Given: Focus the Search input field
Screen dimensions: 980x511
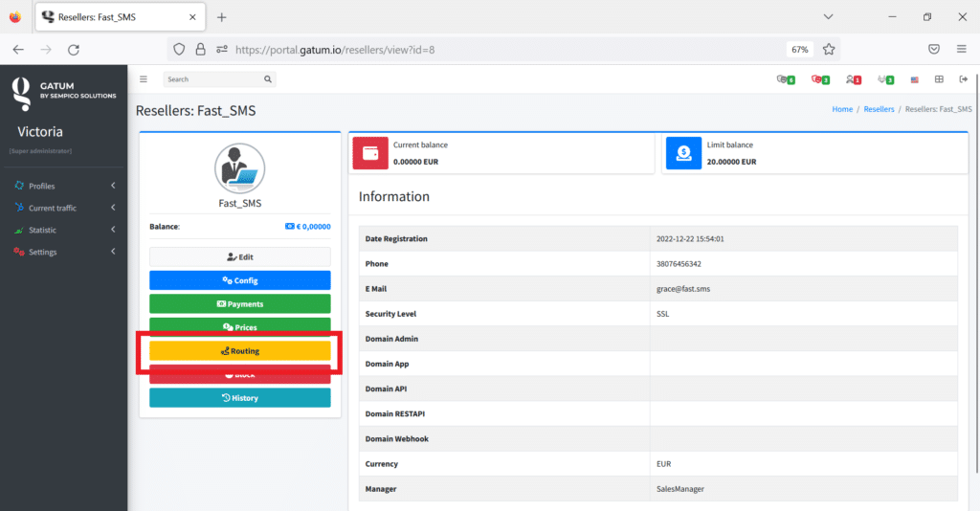Looking at the screenshot, I should point(213,79).
